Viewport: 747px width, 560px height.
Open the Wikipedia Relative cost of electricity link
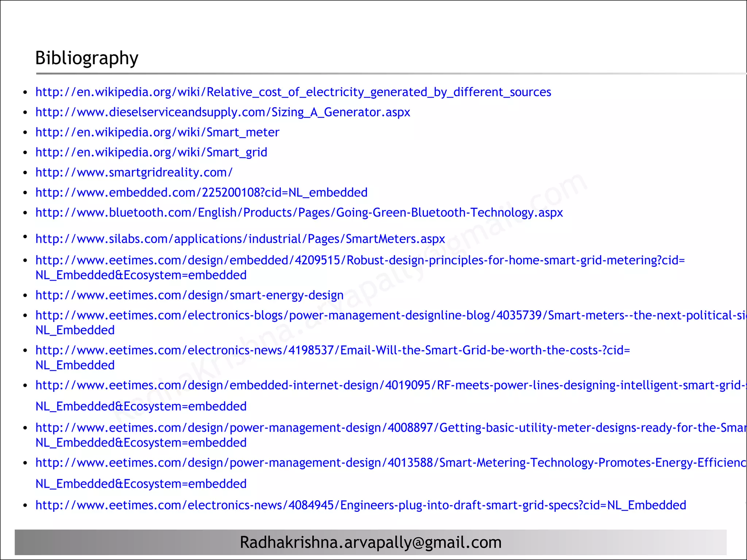coord(293,92)
